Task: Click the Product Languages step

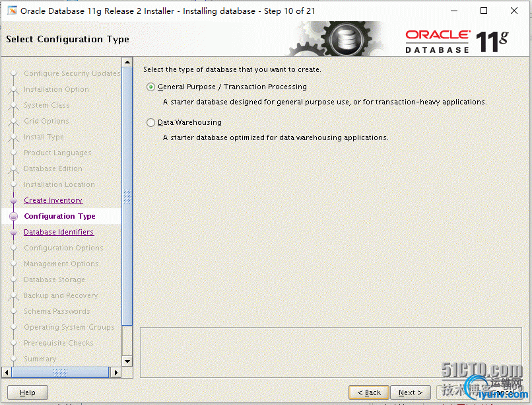Action: click(57, 153)
